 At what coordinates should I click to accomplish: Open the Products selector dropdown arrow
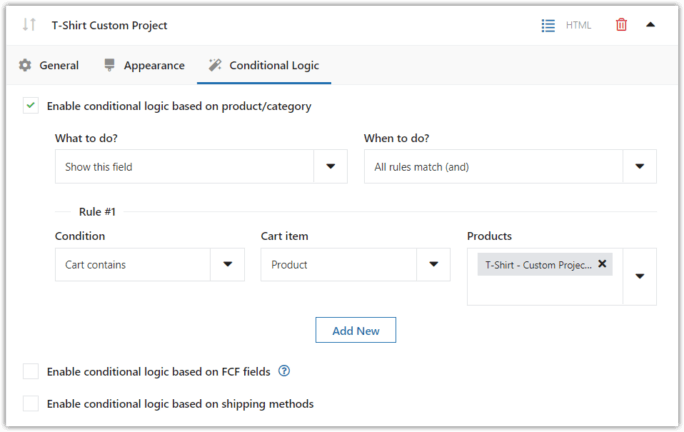point(639,276)
